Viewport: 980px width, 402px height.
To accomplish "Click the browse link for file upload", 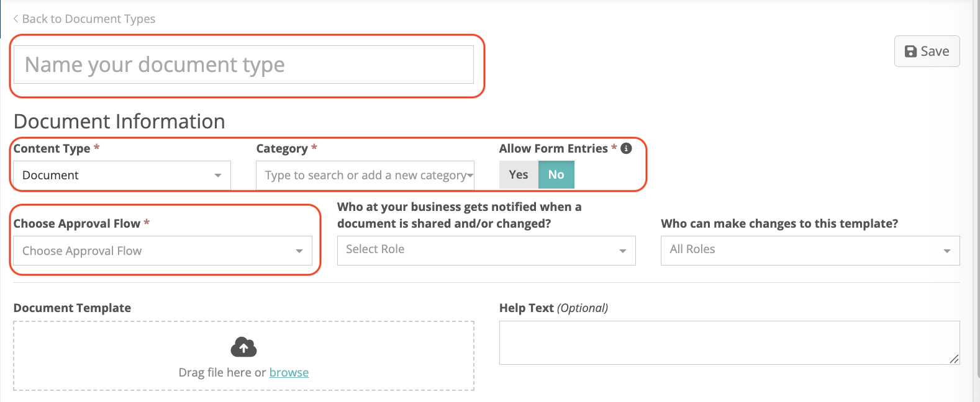I will [x=289, y=372].
